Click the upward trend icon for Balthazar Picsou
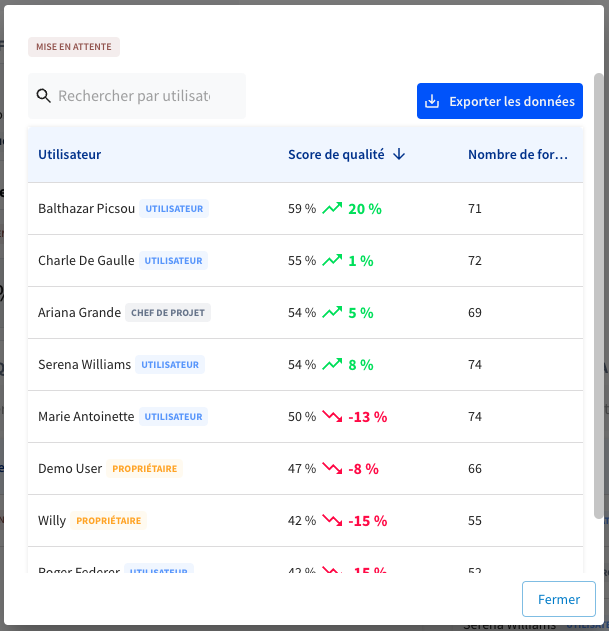This screenshot has height=631, width=609. click(332, 208)
